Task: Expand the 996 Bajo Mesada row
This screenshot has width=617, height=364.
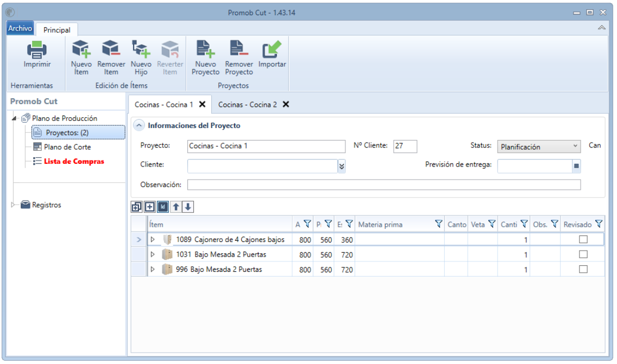Action: click(x=153, y=269)
